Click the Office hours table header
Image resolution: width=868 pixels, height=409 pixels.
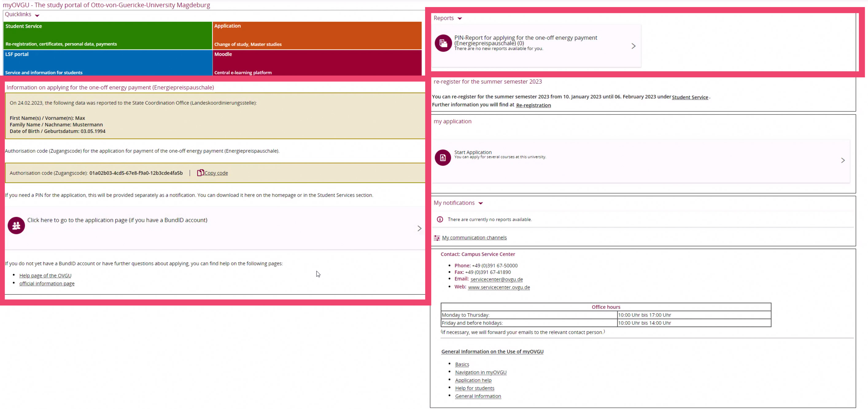click(606, 307)
